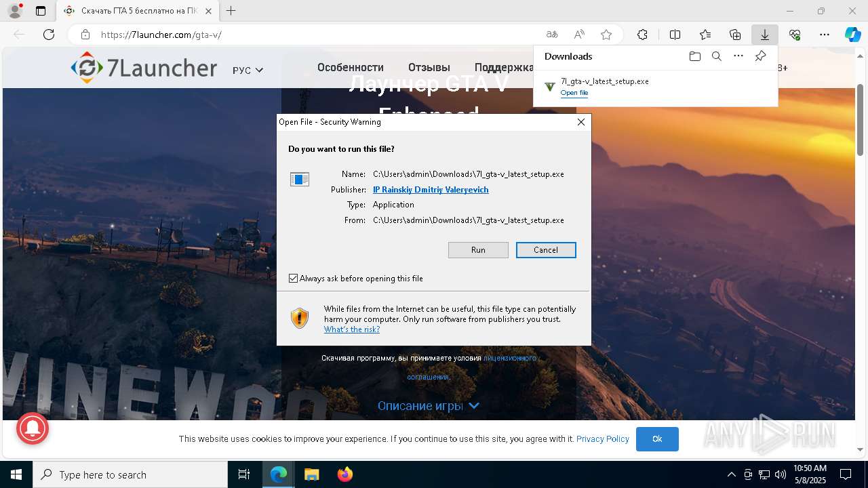This screenshot has width=868, height=488.
Task: Open browser essentials heart icon
Action: pos(795,35)
